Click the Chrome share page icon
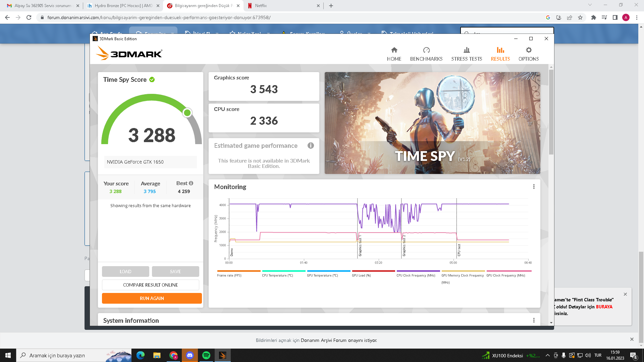This screenshot has width=644, height=362. click(570, 17)
